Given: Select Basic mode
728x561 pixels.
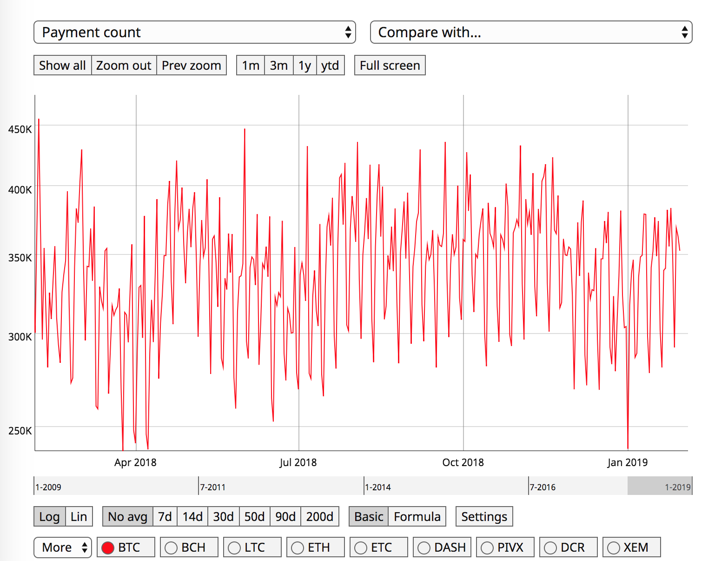Looking at the screenshot, I should tap(369, 516).
